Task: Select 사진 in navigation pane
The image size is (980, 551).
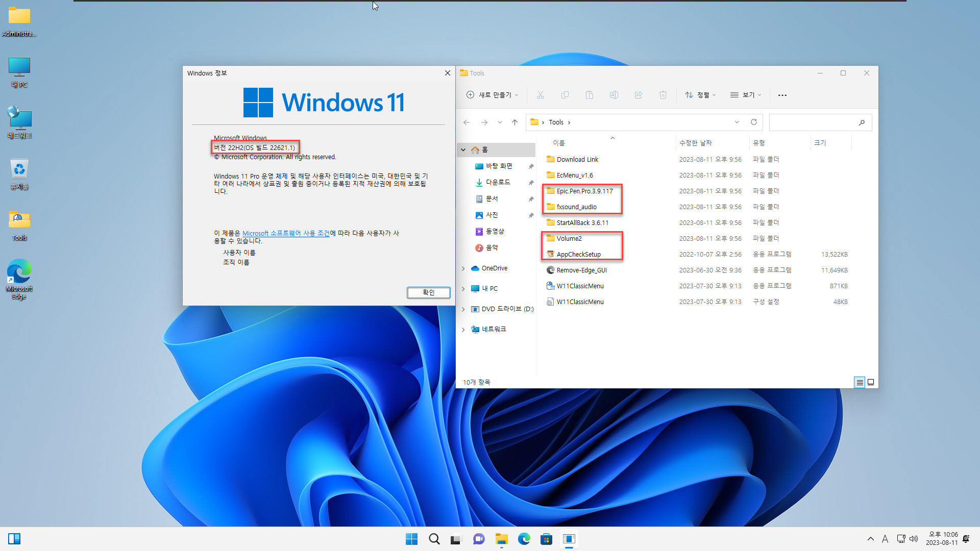Action: [492, 215]
